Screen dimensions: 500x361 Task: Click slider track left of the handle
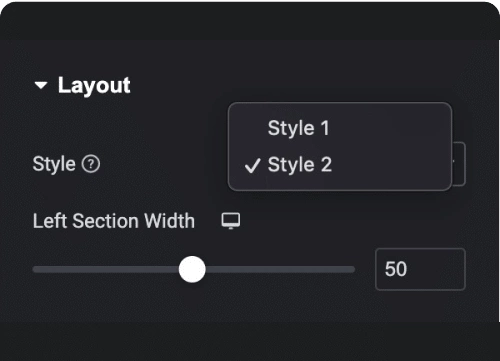tap(106, 269)
